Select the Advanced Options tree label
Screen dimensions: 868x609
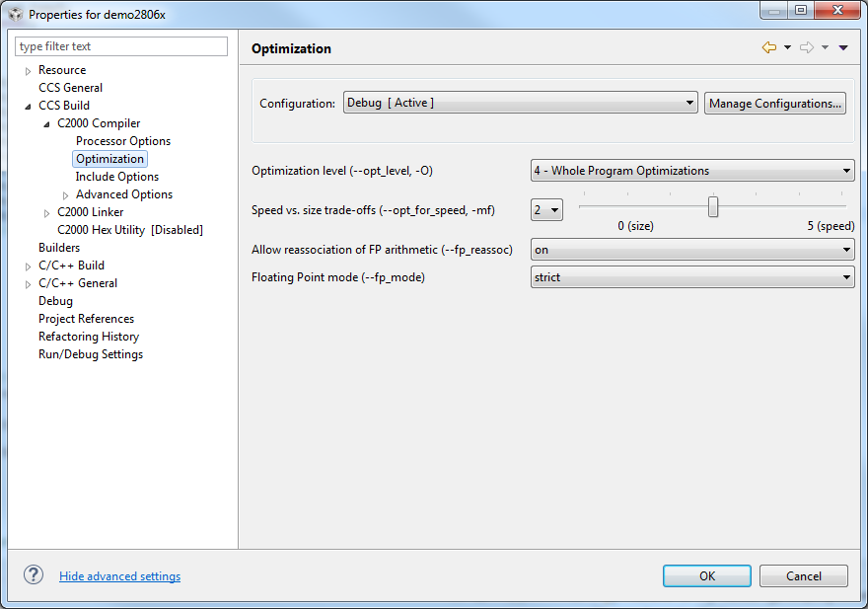pos(124,193)
